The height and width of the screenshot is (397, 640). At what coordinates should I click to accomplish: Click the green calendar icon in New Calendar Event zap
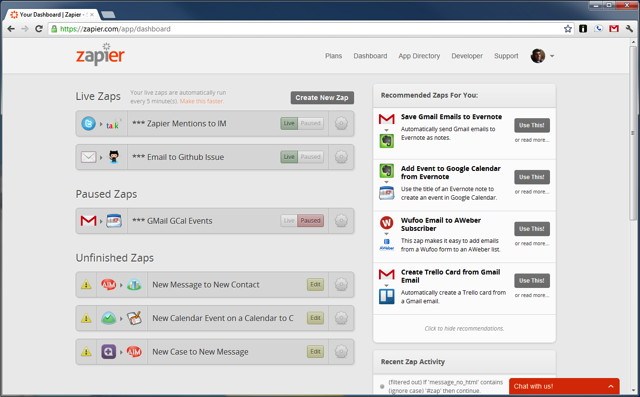(109, 318)
